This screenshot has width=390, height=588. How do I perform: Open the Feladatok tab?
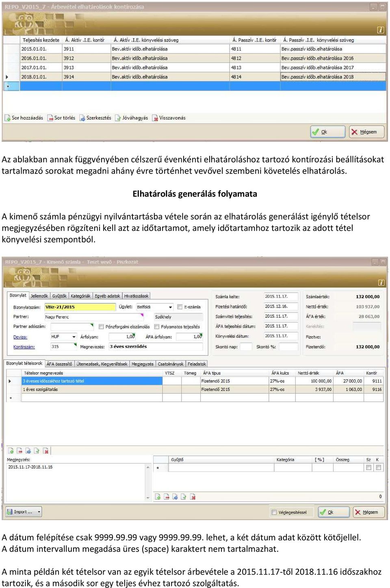pyautogui.click(x=197, y=364)
